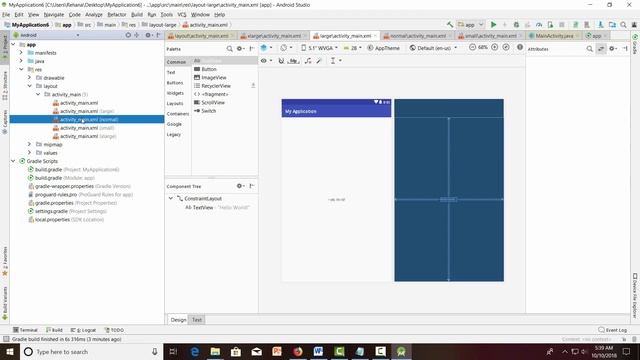Show warnings and errors icon

tap(520, 47)
